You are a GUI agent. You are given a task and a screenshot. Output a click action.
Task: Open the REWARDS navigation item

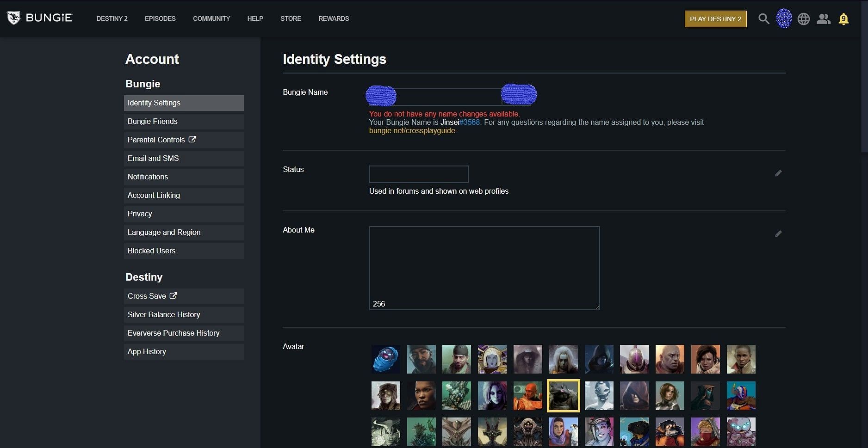[x=334, y=18]
